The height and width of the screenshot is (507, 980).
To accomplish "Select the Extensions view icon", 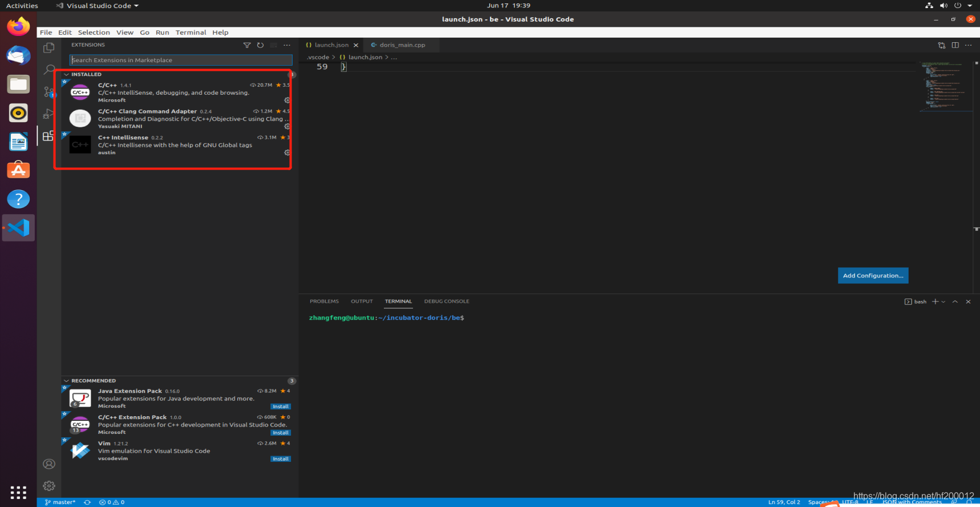I will pyautogui.click(x=48, y=136).
